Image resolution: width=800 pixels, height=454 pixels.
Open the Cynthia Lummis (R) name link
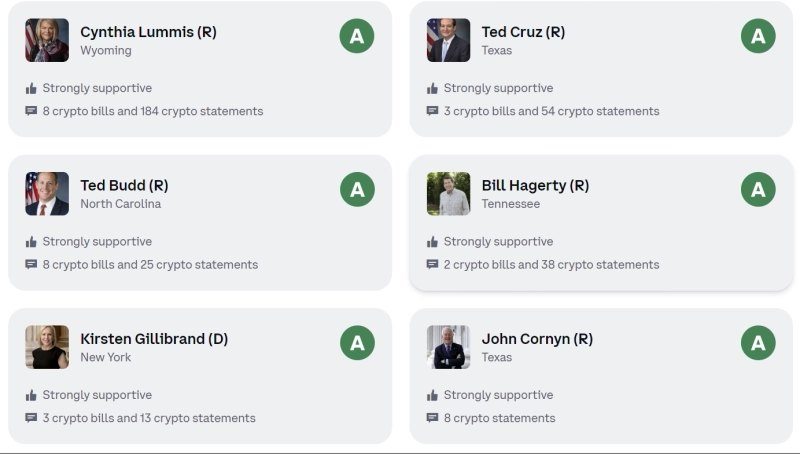click(x=148, y=32)
